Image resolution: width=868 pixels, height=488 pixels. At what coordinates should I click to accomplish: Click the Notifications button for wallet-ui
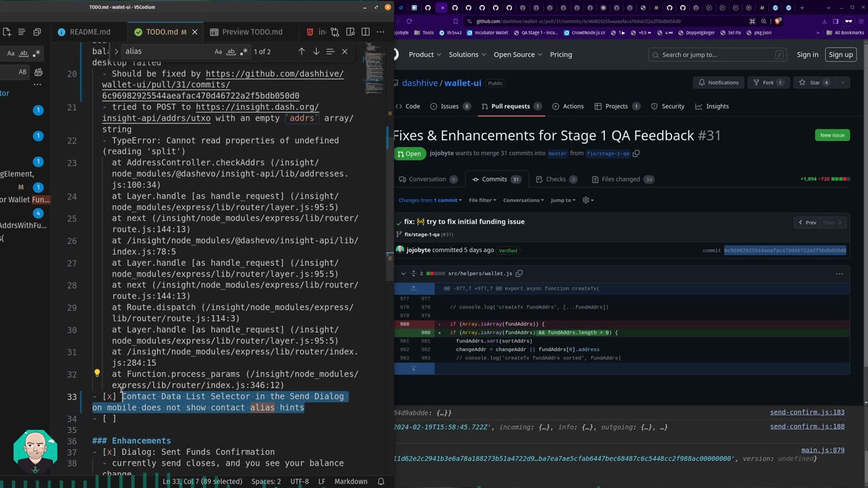click(x=718, y=83)
